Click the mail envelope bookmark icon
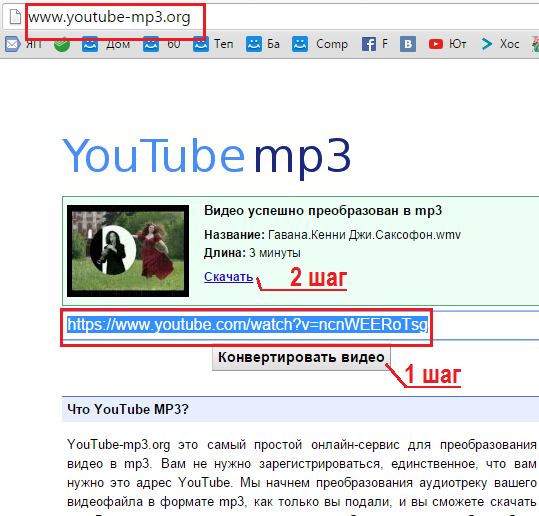Screen dimensions: 539x516 (x=12, y=44)
